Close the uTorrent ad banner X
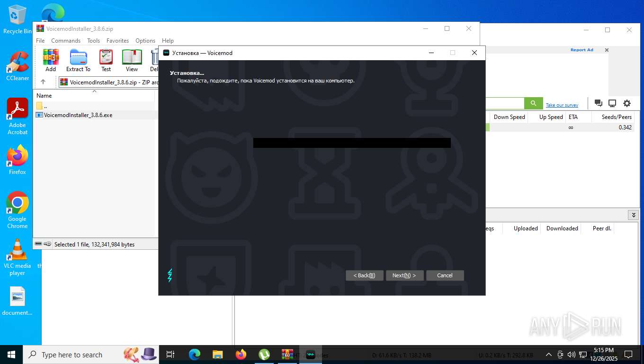The height and width of the screenshot is (364, 644). pos(607,50)
